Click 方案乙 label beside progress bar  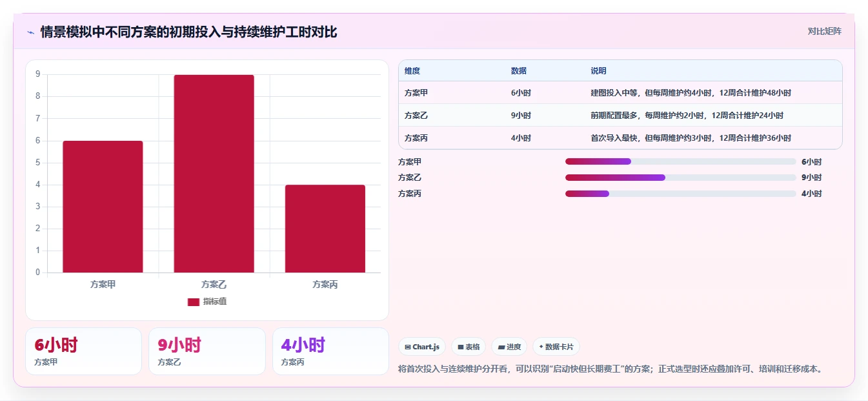tap(410, 178)
